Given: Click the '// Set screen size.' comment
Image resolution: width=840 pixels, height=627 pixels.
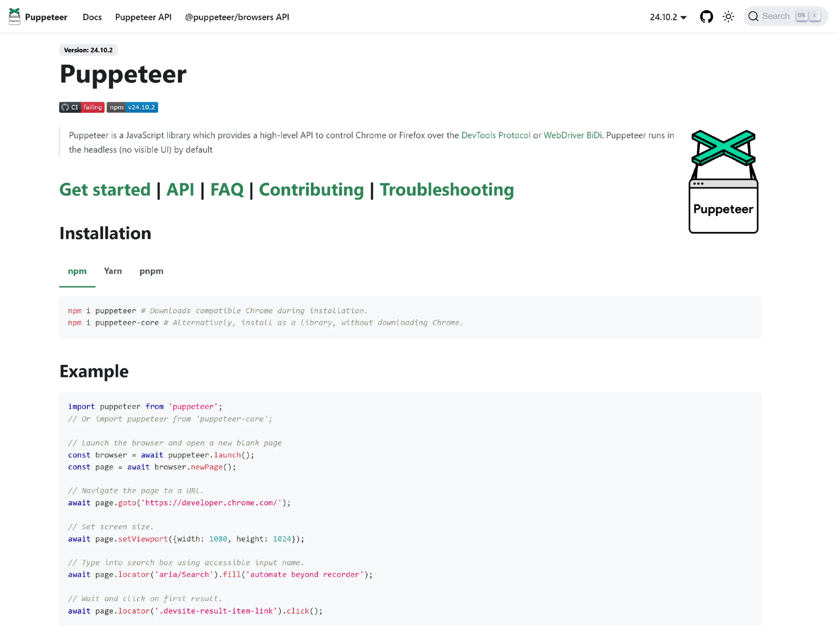Looking at the screenshot, I should click(111, 527).
